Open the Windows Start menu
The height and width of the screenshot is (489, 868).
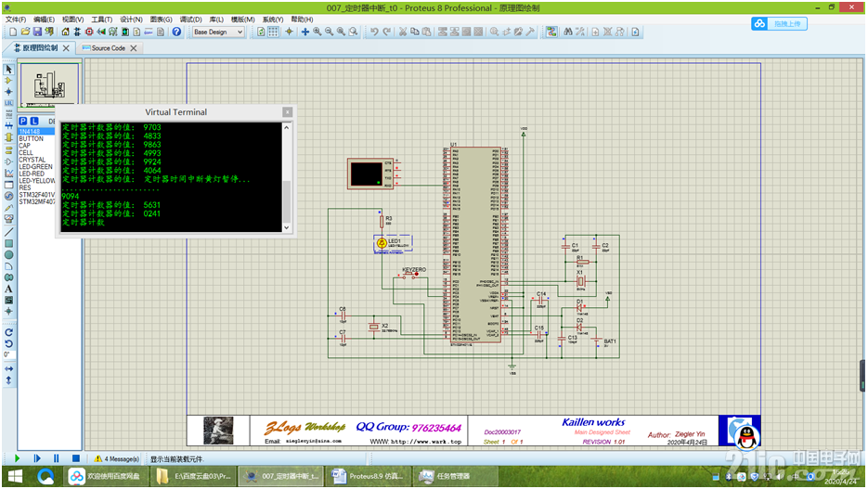click(15, 476)
